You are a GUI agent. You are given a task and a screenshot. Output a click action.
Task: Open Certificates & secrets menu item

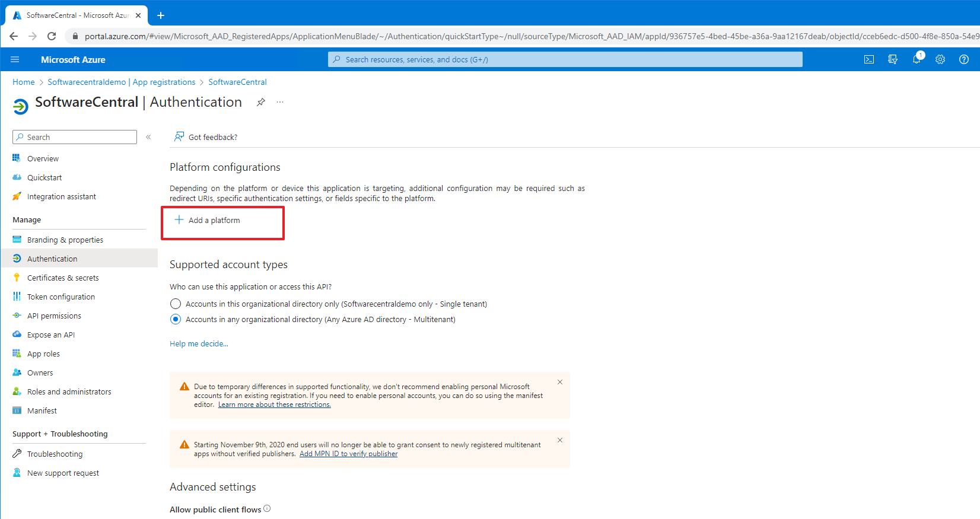tap(63, 278)
